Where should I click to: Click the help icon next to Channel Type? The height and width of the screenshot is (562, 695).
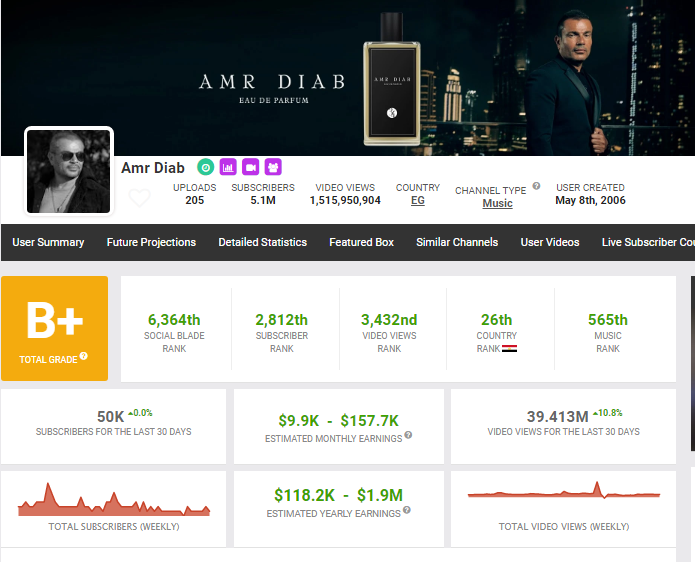click(536, 186)
